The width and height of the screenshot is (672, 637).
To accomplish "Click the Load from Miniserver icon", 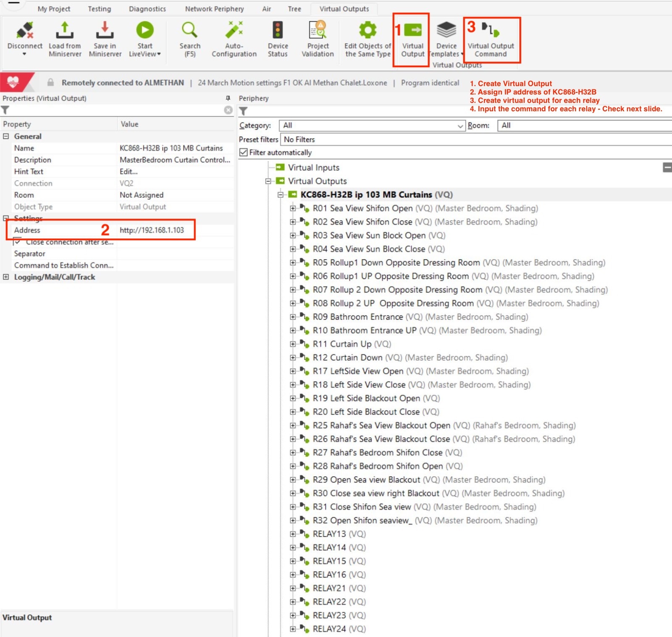I will [65, 31].
